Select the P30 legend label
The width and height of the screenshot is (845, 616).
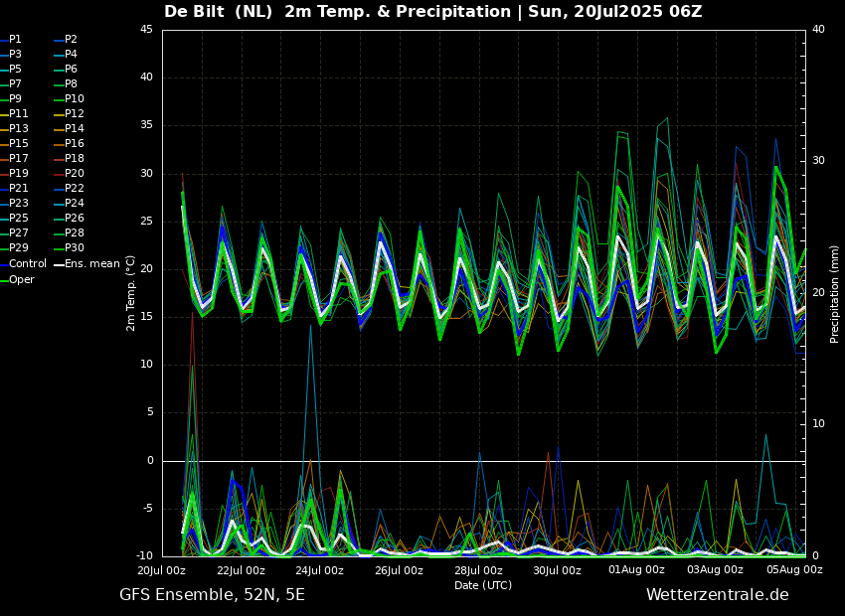coord(75,248)
